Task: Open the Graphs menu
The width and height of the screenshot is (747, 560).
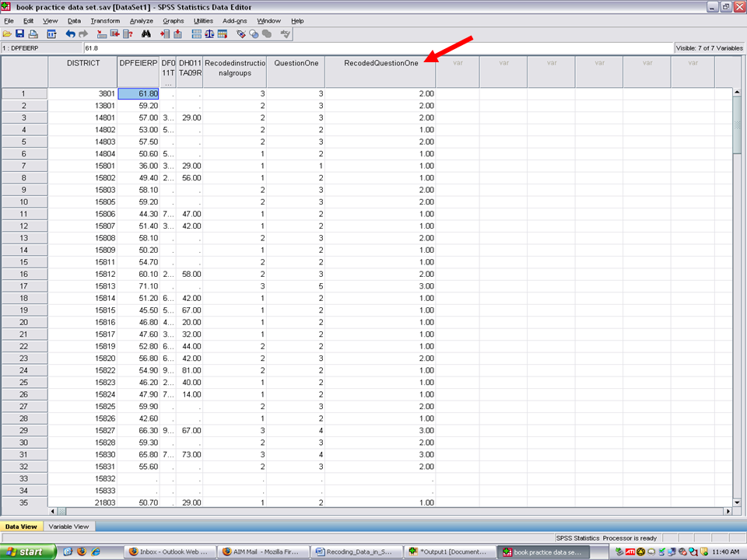Action: coord(173,21)
